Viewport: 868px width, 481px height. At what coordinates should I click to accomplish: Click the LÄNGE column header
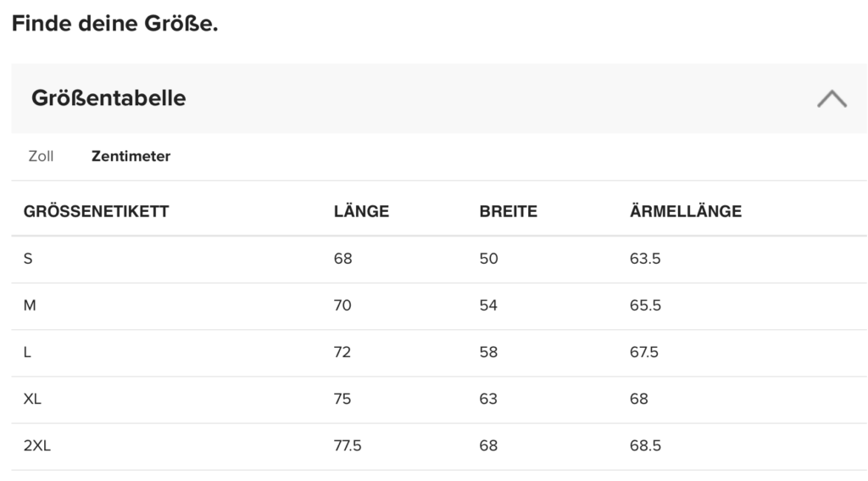pos(361,211)
